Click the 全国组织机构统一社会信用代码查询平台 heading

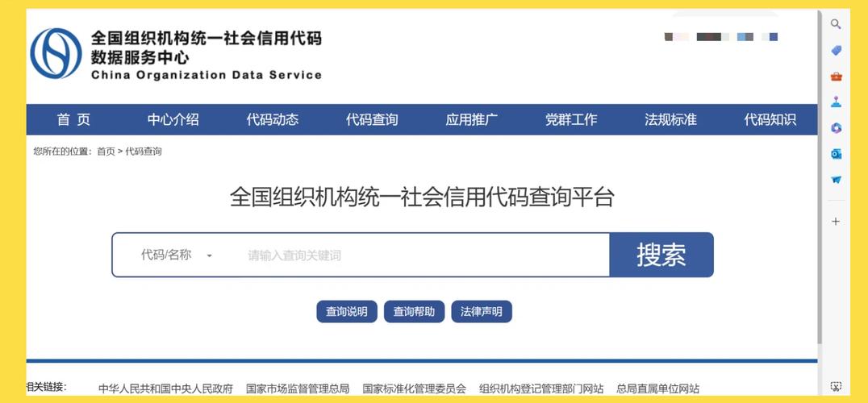tap(423, 197)
